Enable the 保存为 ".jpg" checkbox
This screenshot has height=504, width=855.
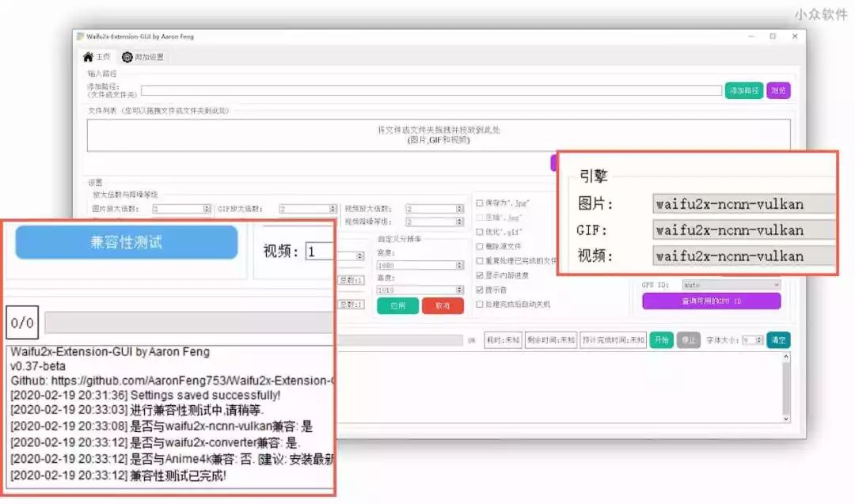click(480, 203)
